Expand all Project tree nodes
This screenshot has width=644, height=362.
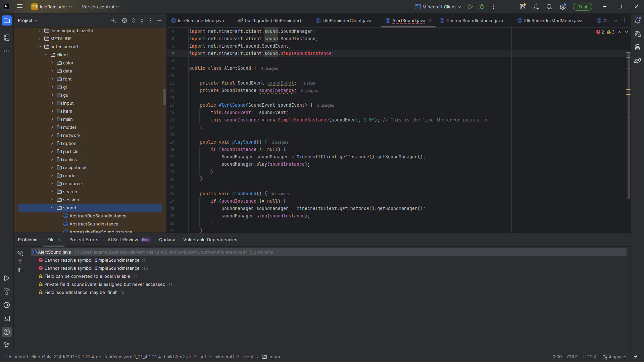pyautogui.click(x=133, y=20)
